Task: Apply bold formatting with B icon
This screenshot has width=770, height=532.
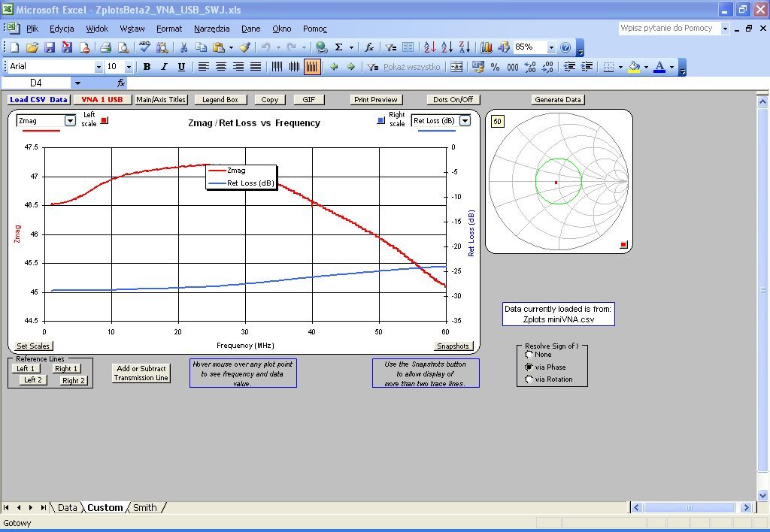Action: pos(147,67)
